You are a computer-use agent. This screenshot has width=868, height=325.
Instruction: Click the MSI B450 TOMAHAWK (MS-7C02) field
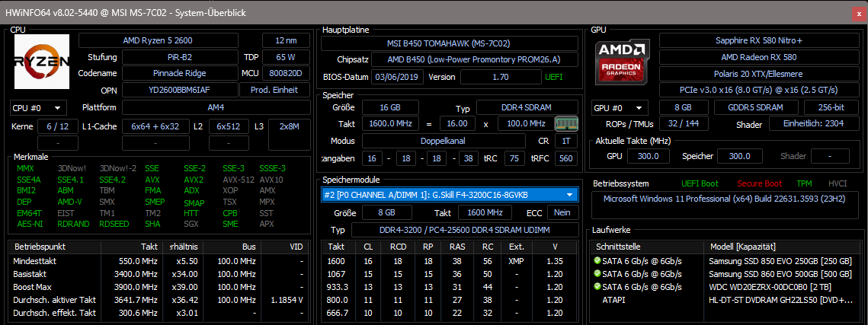[x=450, y=43]
